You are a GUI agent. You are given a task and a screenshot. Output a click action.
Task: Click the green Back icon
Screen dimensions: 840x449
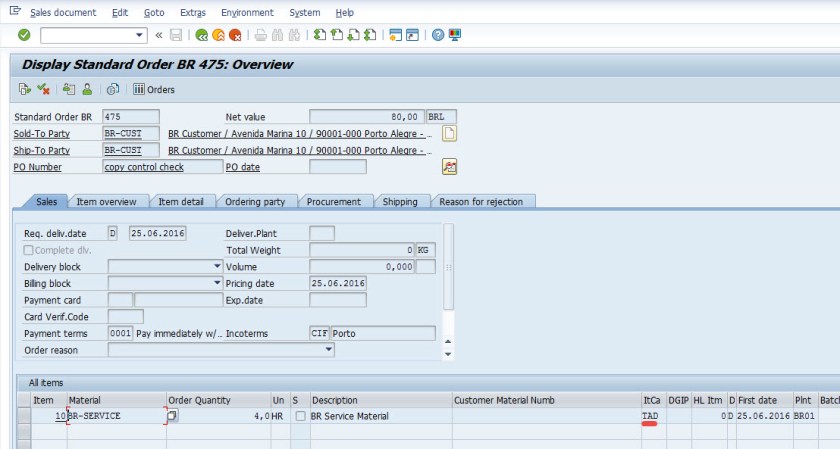(x=201, y=35)
